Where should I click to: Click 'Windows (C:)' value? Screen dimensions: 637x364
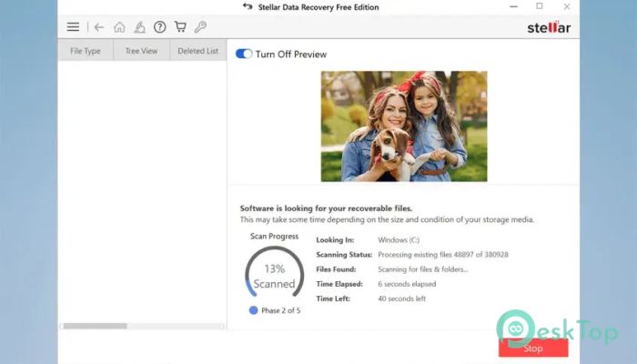(399, 239)
